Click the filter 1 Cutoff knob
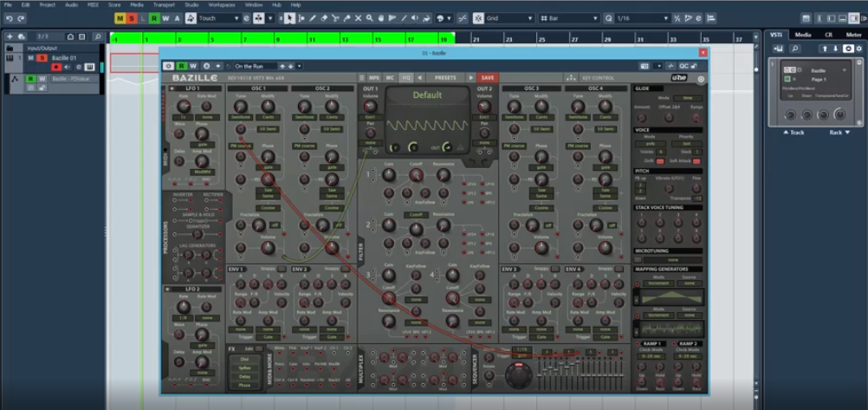This screenshot has height=410, width=868. 416,175
